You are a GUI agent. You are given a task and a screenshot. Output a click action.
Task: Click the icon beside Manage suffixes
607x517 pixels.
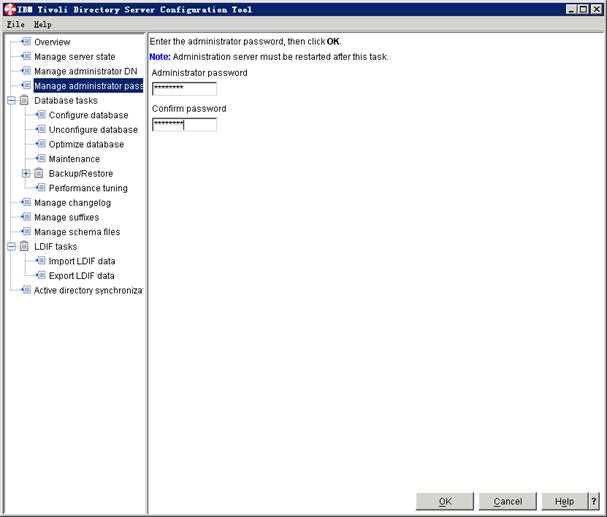pyautogui.click(x=26, y=217)
